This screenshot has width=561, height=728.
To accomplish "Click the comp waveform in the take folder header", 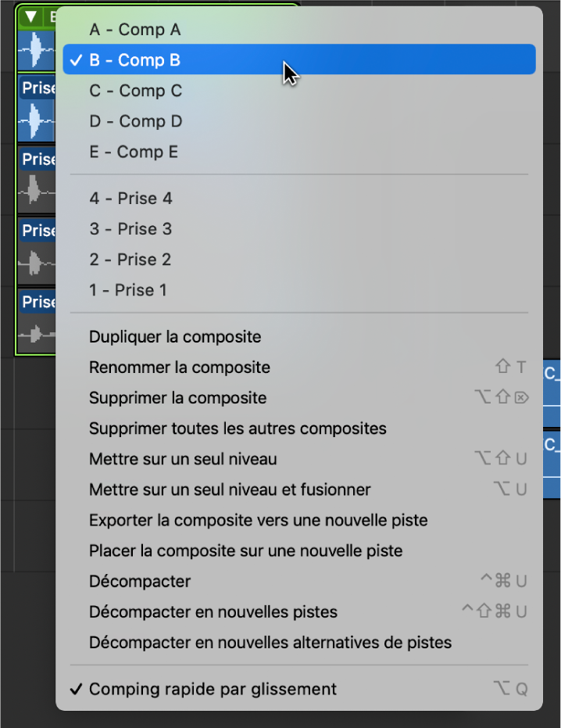I will [x=36, y=49].
